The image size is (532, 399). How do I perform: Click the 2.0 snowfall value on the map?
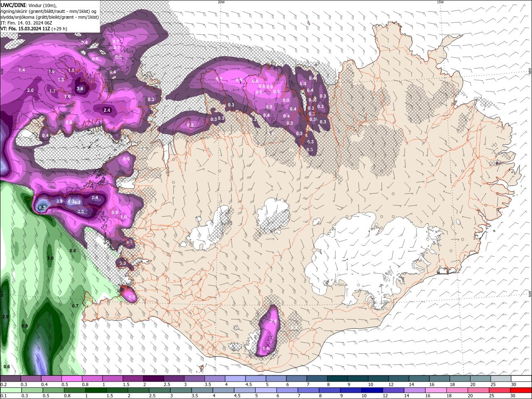[30, 90]
